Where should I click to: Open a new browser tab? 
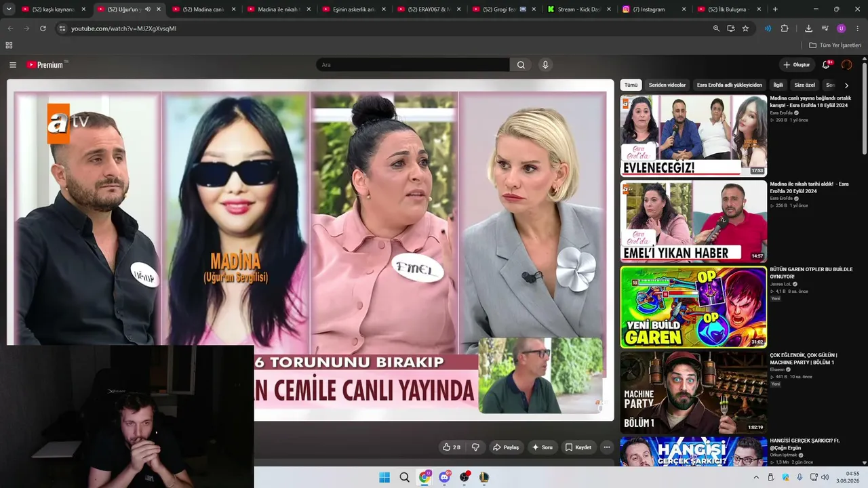(775, 9)
